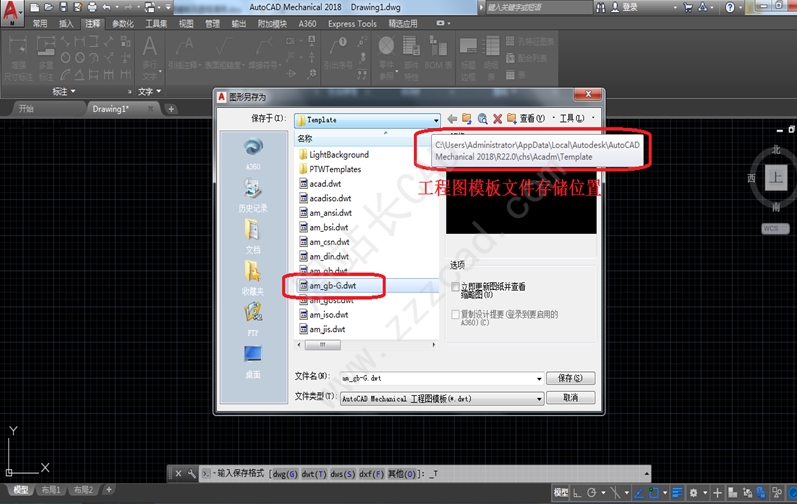Select am_ansi.dwt in file list
This screenshot has width=797, height=504.
pyautogui.click(x=330, y=213)
